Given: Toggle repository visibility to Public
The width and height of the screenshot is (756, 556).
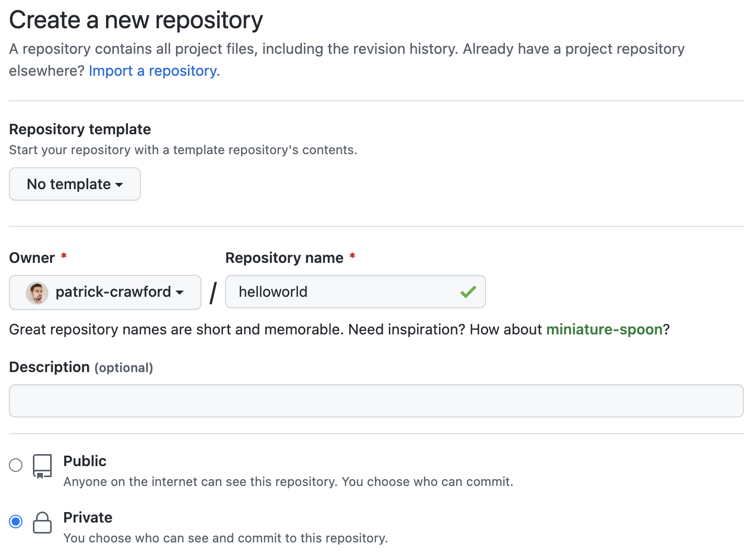Looking at the screenshot, I should pos(16,465).
